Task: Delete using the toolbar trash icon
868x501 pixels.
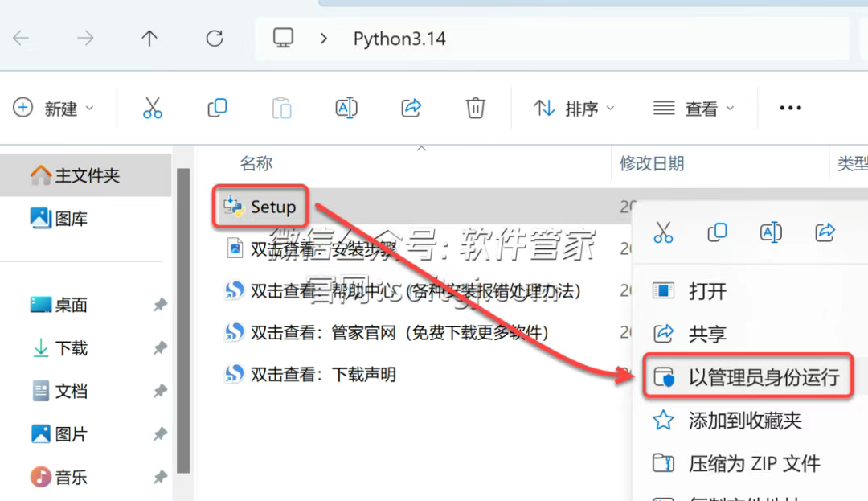Action: click(475, 108)
